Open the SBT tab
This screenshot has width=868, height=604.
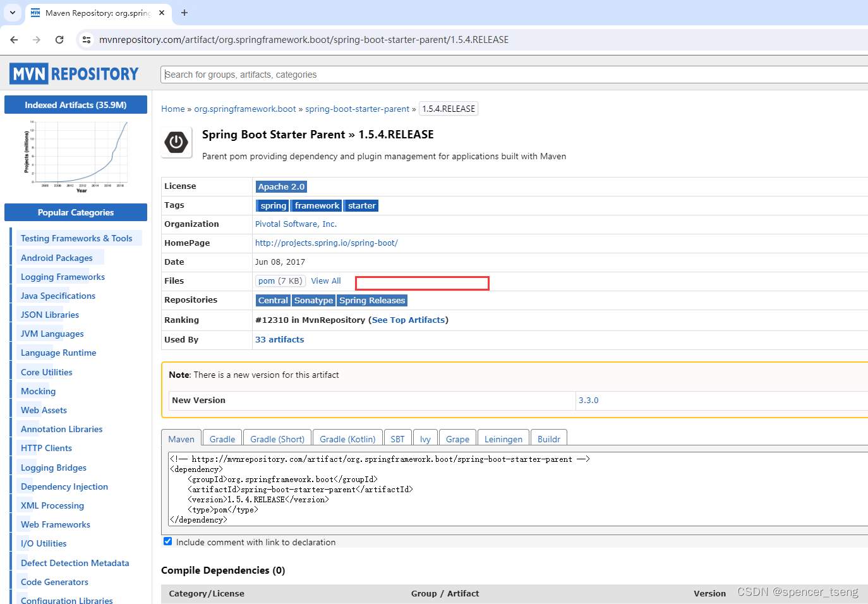(x=397, y=439)
